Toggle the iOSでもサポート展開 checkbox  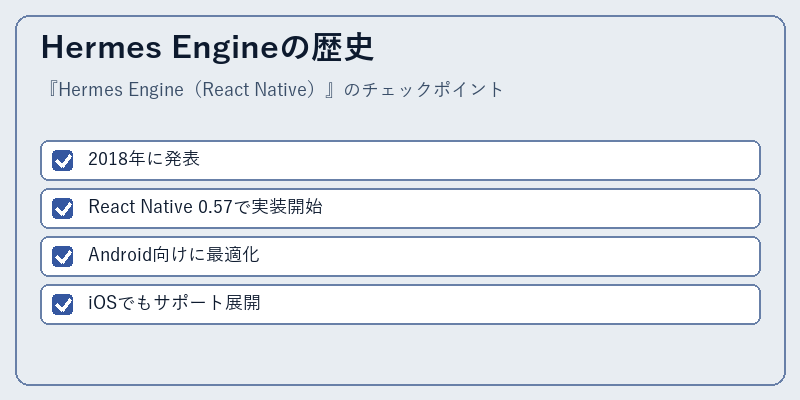[x=63, y=304]
